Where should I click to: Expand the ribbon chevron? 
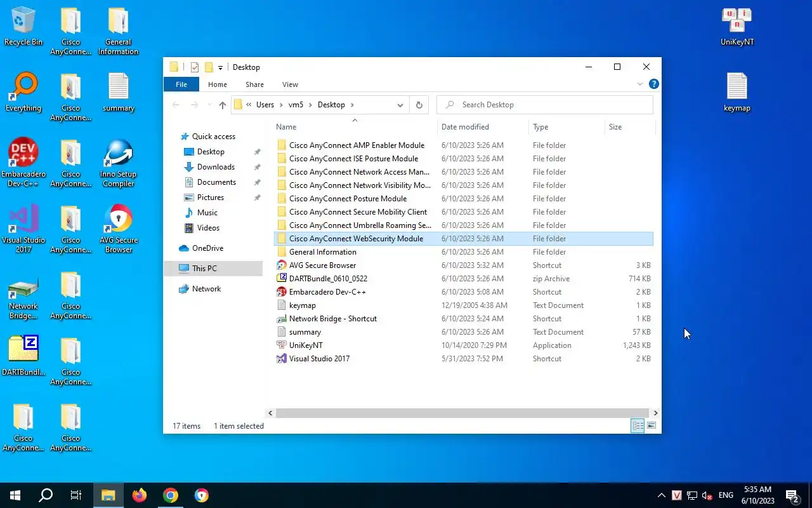639,84
